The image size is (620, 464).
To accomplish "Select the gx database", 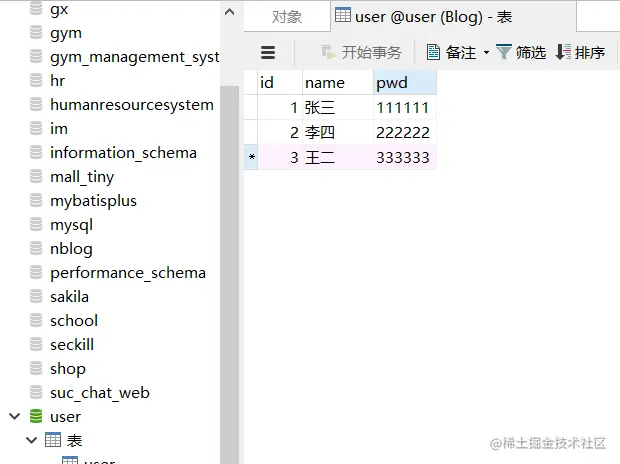I will (x=59, y=9).
